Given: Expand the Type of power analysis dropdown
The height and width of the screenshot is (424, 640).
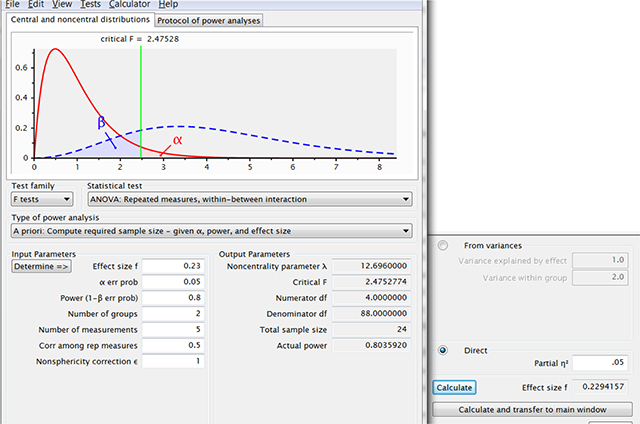Looking at the screenshot, I should pyautogui.click(x=211, y=231).
